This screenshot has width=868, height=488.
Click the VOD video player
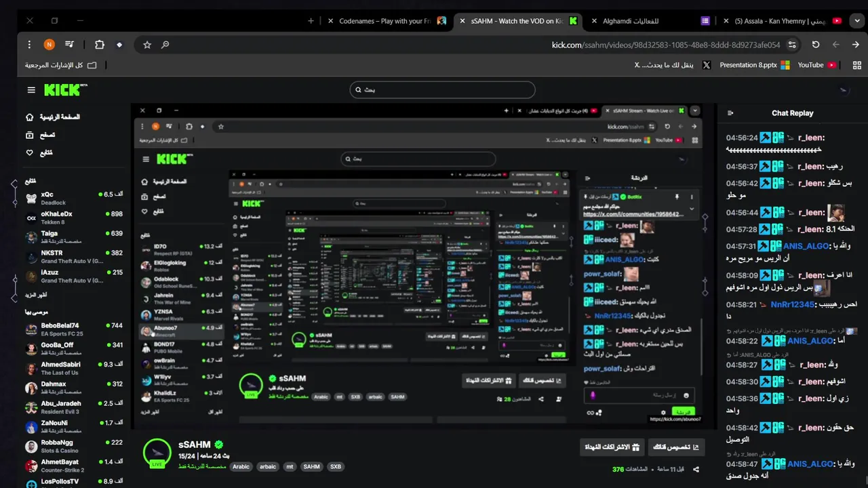click(x=424, y=266)
